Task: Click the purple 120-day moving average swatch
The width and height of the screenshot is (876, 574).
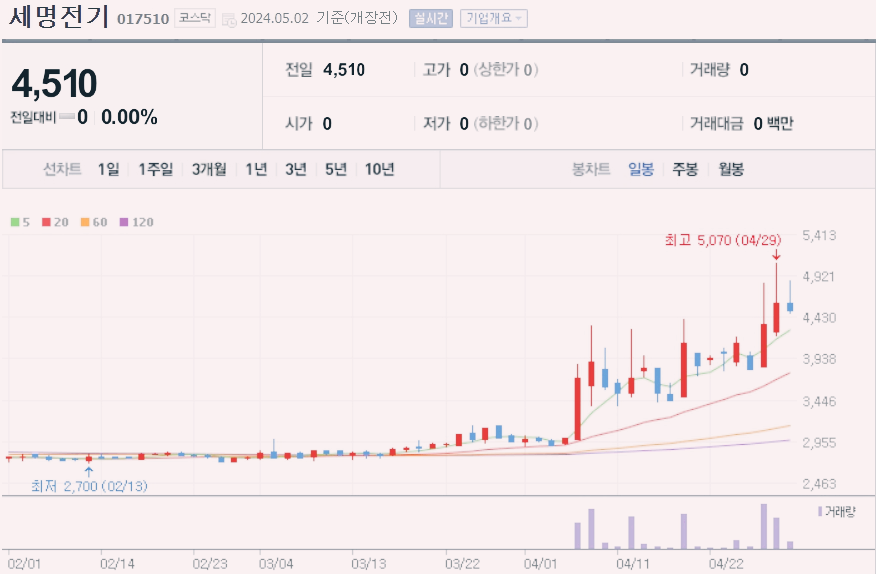Action: [x=124, y=222]
